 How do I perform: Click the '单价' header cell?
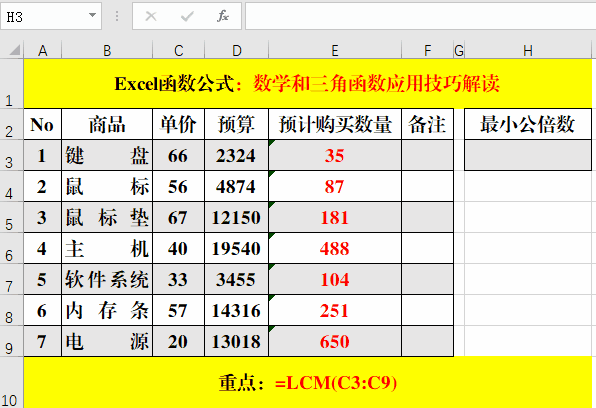tap(179, 124)
